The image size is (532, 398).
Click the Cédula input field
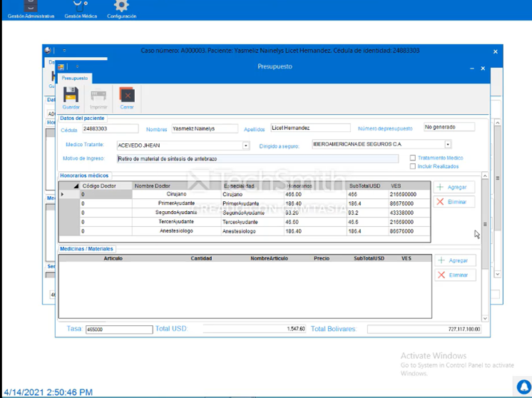(x=111, y=128)
